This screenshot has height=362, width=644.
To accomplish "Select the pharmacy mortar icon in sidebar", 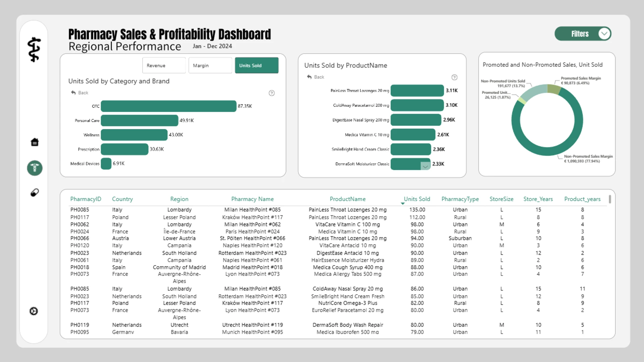I will coord(35,168).
